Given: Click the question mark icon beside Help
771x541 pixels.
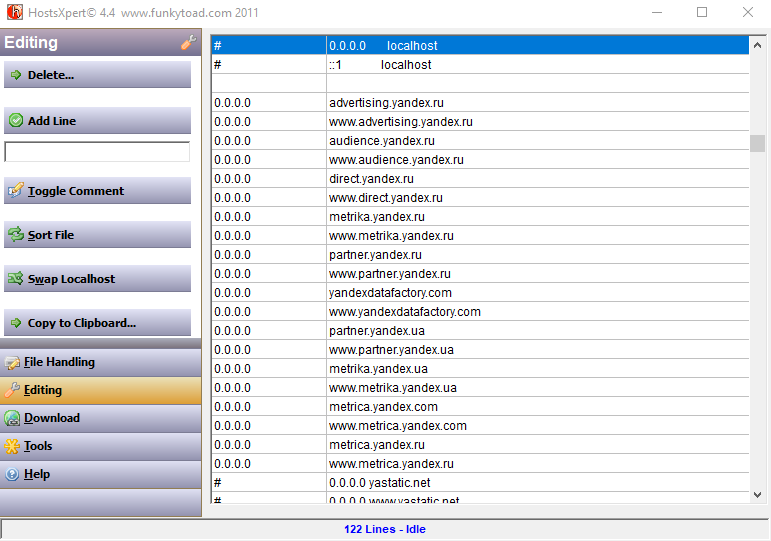Looking at the screenshot, I should click(x=12, y=474).
